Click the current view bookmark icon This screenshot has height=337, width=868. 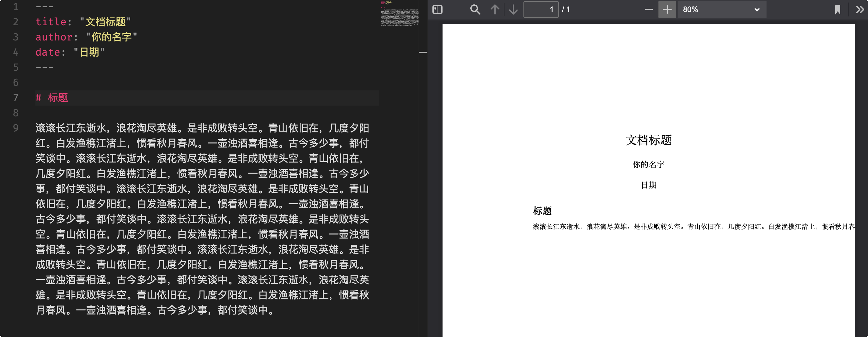tap(837, 9)
